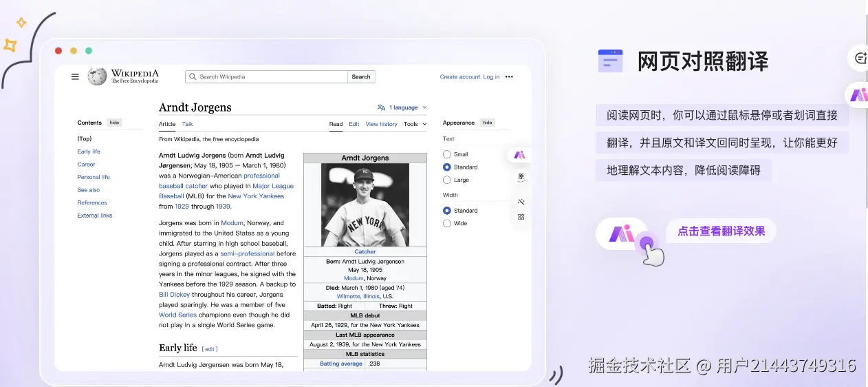Open the semi-professional link

coord(247,253)
